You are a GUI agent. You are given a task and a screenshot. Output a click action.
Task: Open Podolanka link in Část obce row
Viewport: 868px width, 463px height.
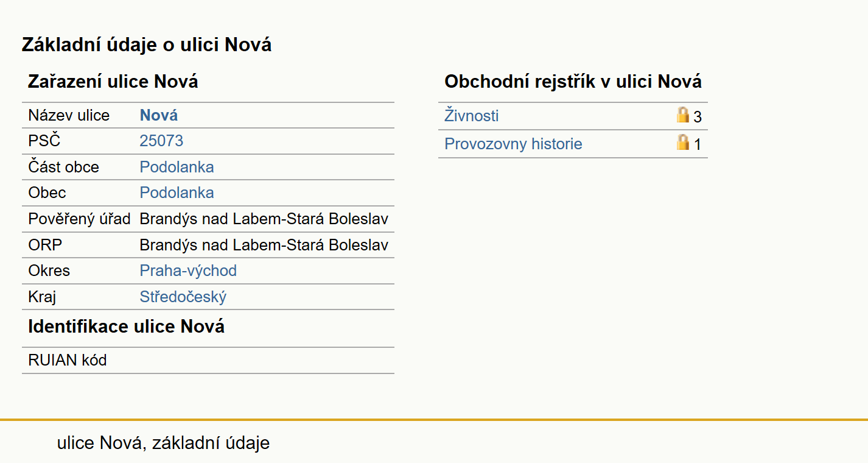pyautogui.click(x=177, y=167)
